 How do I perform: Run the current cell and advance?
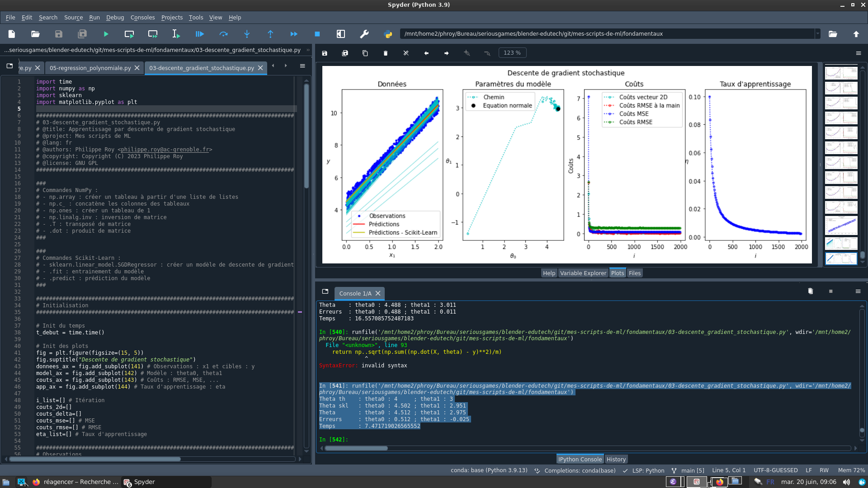click(153, 34)
